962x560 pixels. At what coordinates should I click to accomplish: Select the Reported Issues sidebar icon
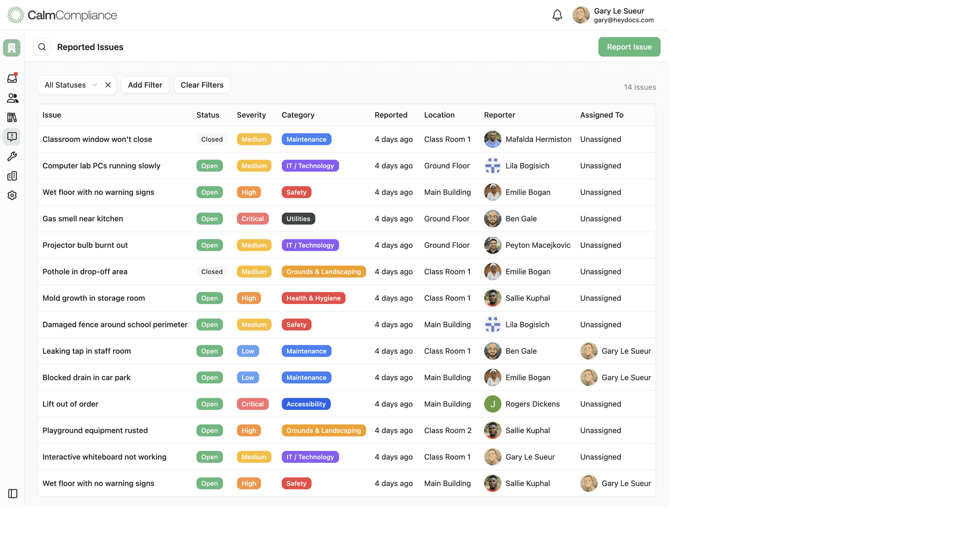(12, 137)
